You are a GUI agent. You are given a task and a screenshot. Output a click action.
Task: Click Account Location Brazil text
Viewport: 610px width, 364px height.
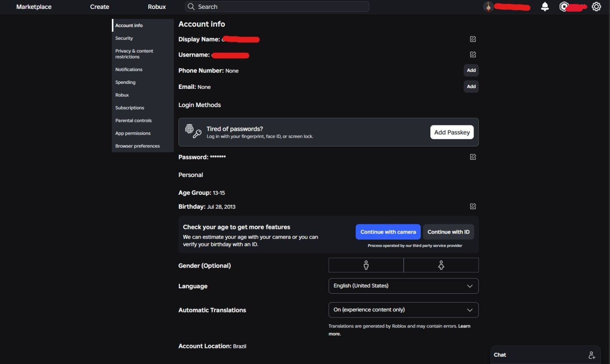[212, 346]
